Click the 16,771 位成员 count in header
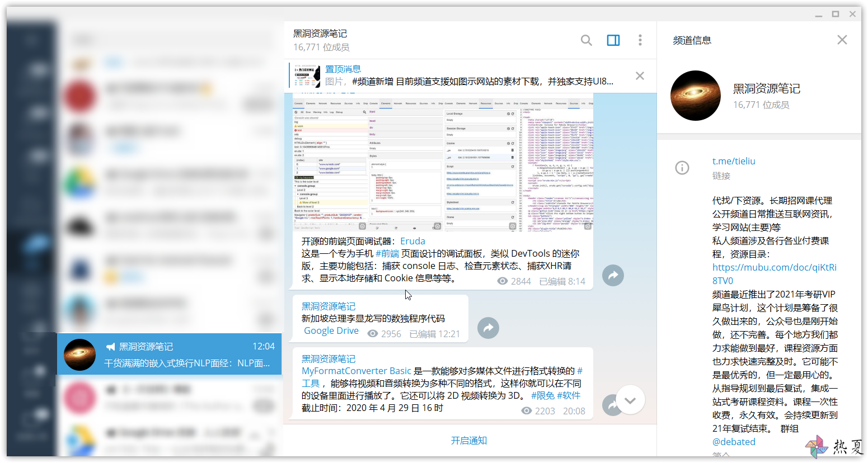The height and width of the screenshot is (463, 868). pyautogui.click(x=321, y=48)
